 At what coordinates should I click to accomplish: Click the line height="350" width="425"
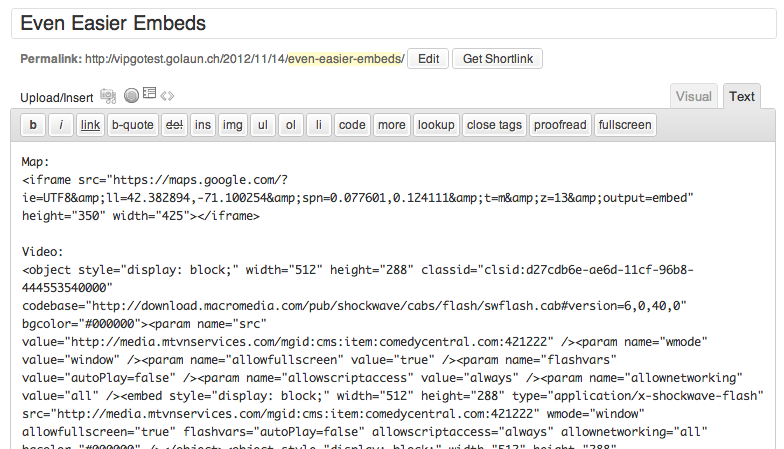pos(140,216)
